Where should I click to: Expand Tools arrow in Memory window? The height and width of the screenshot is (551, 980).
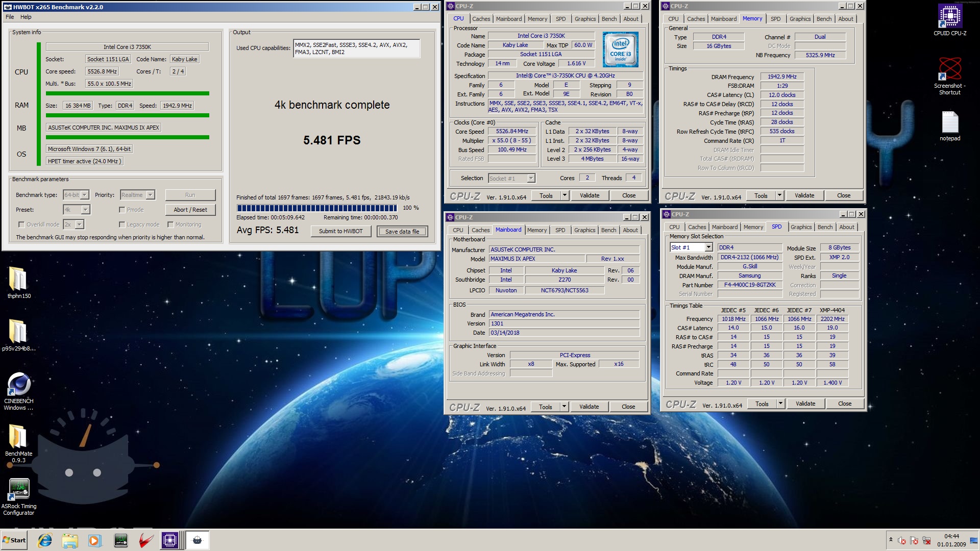coord(779,195)
